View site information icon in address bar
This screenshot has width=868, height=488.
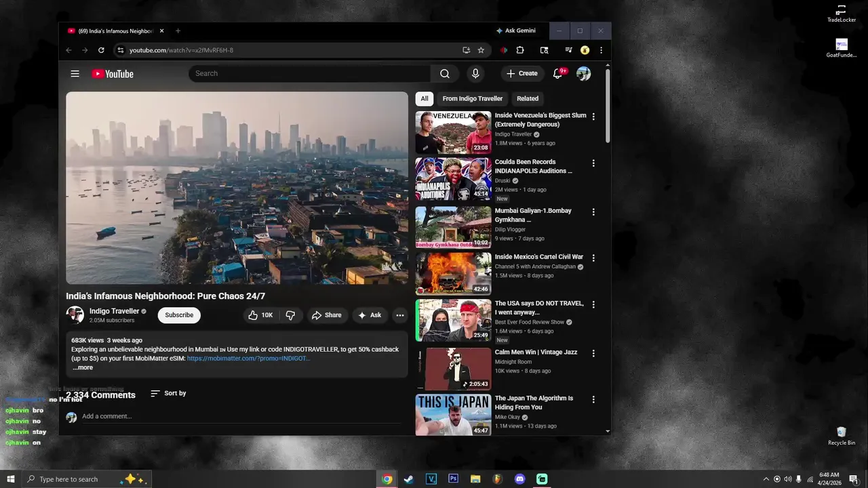[121, 50]
